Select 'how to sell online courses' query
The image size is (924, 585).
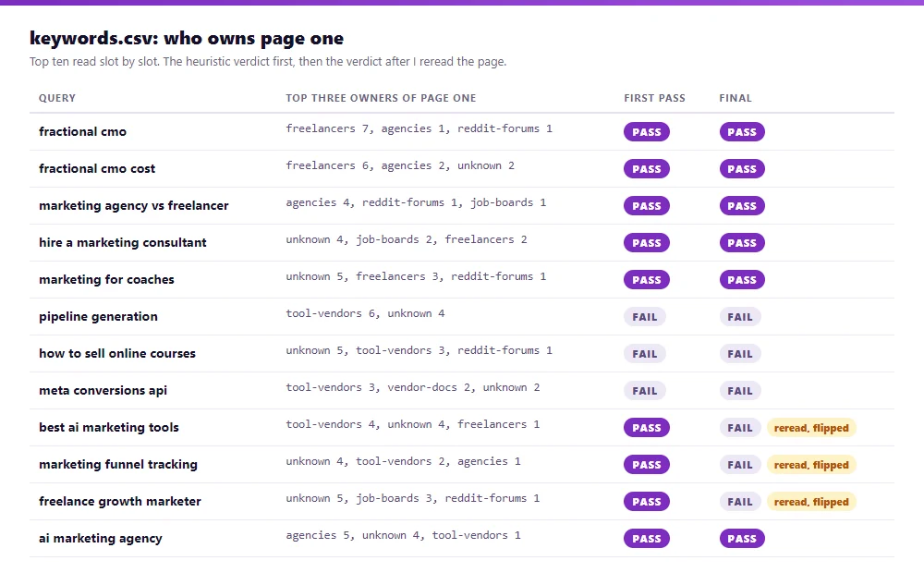click(117, 353)
